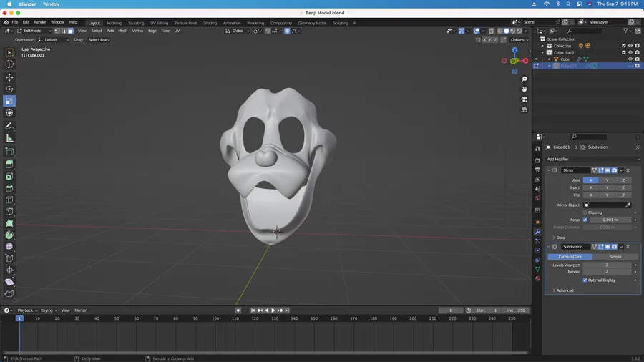Uncheck the Optimal Display checkbox

pyautogui.click(x=585, y=280)
